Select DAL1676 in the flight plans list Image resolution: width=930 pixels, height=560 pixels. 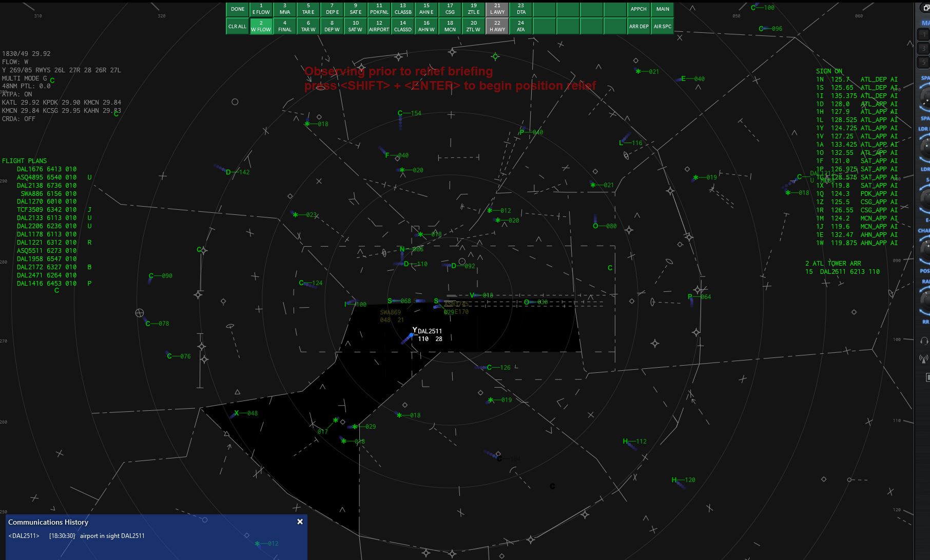point(46,169)
